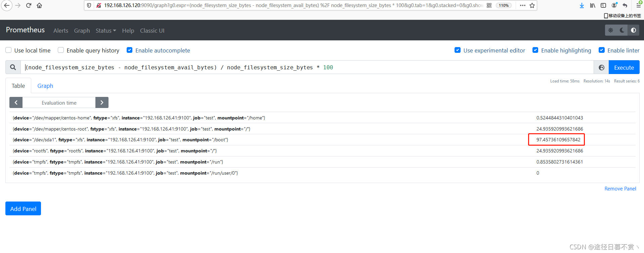Click the Result series: 6 stat

[627, 81]
